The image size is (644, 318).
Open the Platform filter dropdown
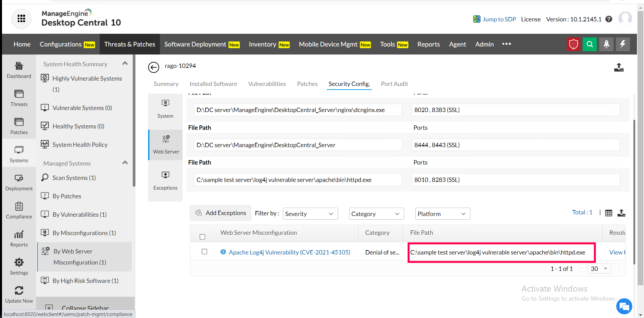(443, 214)
